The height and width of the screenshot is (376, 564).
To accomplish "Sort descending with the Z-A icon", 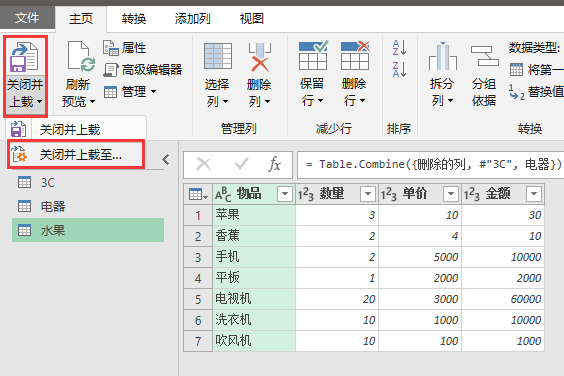I will 400,69.
